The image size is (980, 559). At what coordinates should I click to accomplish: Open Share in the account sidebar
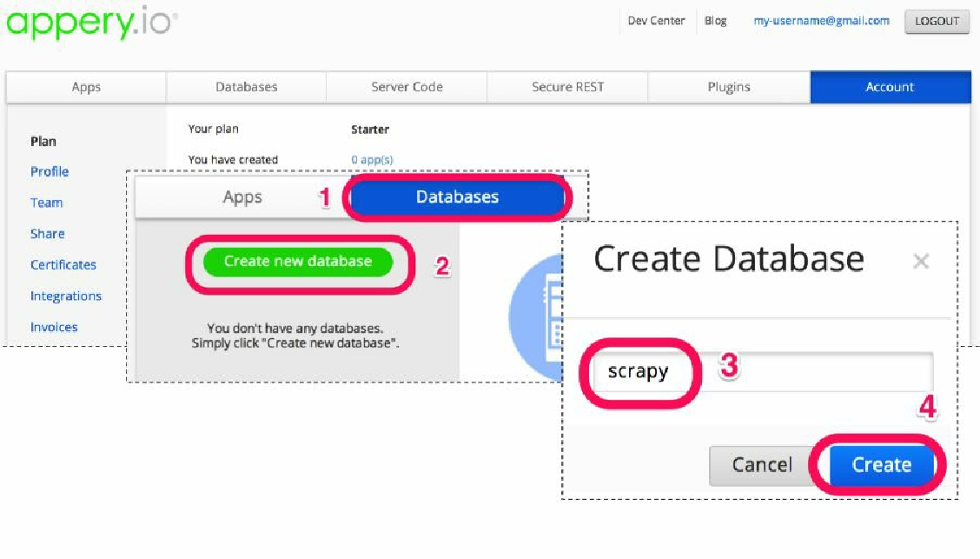point(48,234)
